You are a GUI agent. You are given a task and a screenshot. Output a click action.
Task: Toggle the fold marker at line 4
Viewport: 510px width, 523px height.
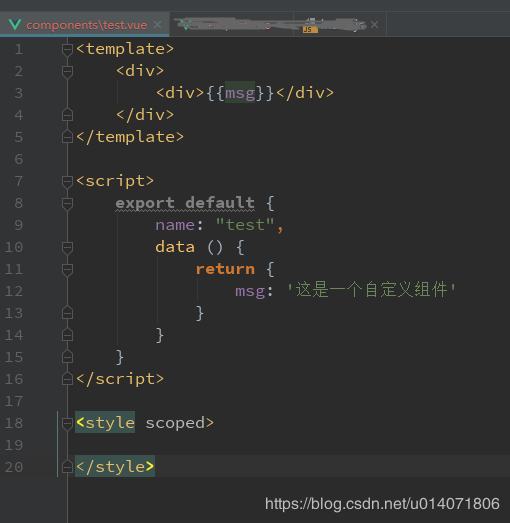click(67, 115)
